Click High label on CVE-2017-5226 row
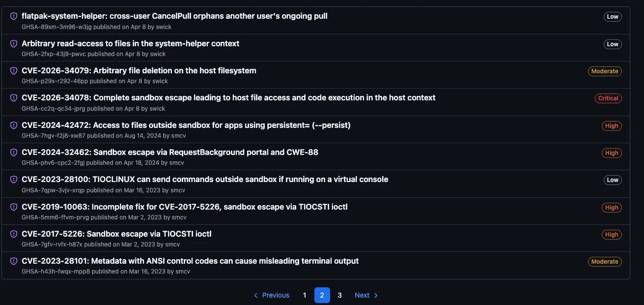Viewport: 644px width, 305px height. (612, 235)
